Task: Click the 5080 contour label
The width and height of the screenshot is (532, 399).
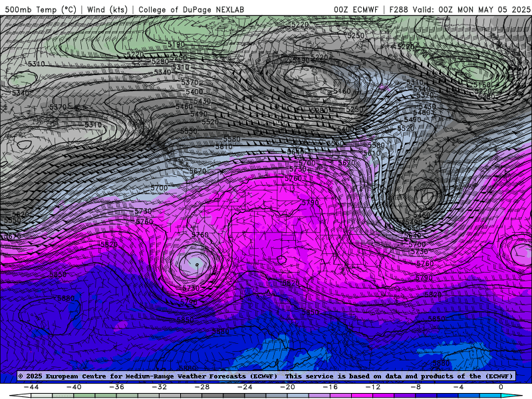Action: [319, 110]
